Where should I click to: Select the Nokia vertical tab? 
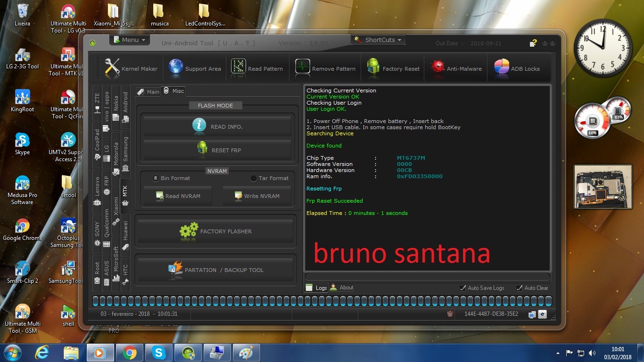point(116,107)
